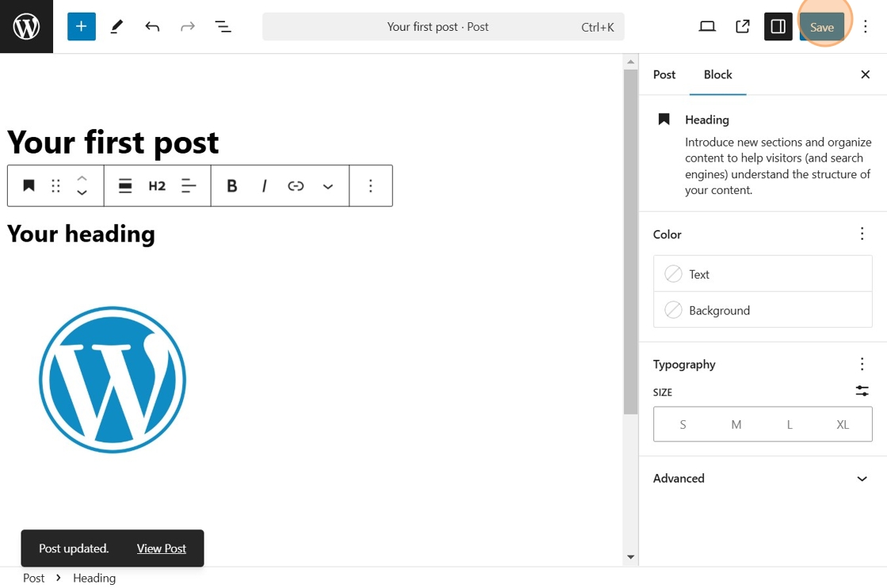This screenshot has height=588, width=887.
Task: Click the Save button
Action: coord(822,27)
